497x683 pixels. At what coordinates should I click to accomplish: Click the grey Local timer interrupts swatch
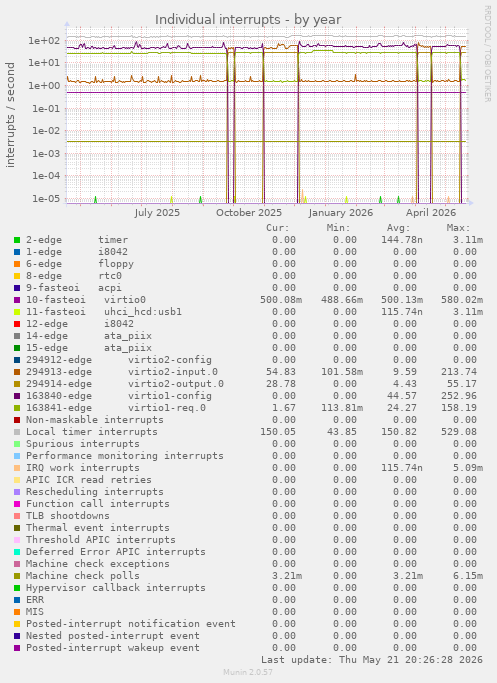pos(17,432)
